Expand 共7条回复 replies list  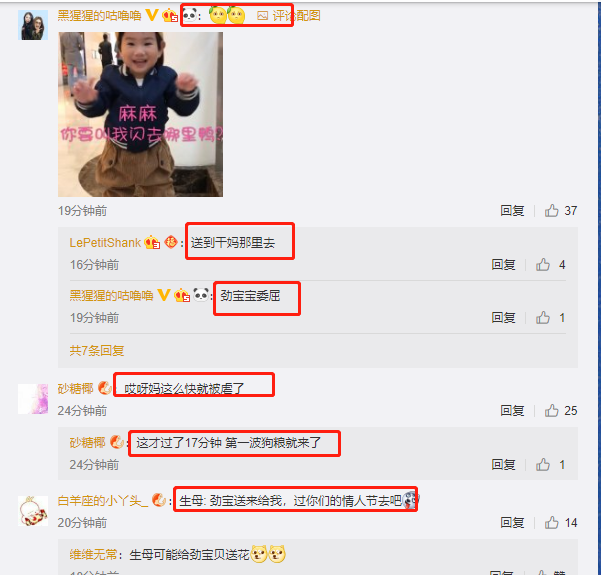tap(97, 350)
